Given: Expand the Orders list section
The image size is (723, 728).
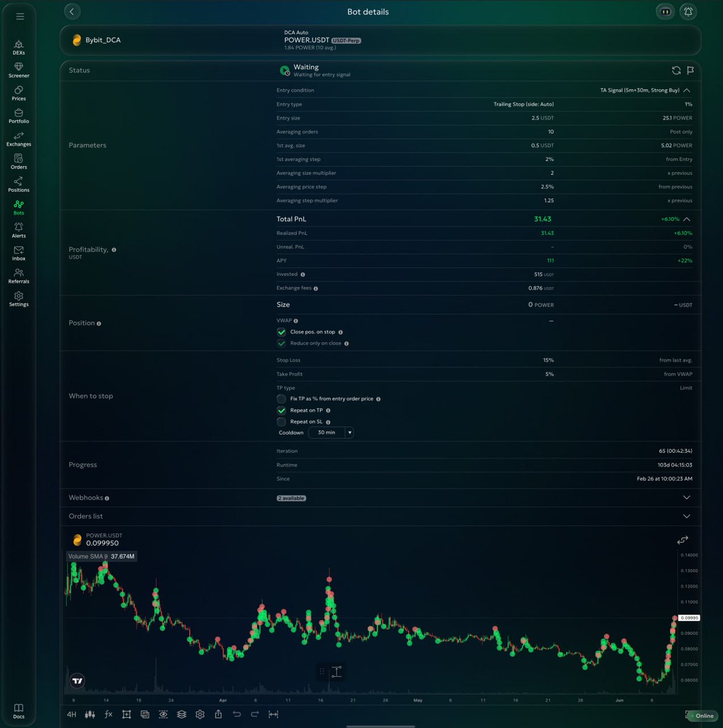Looking at the screenshot, I should [x=687, y=516].
